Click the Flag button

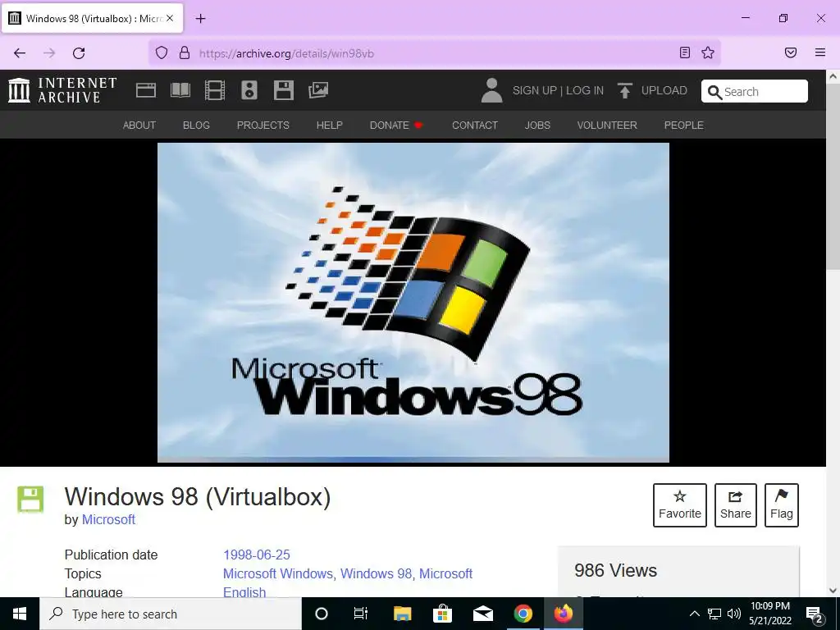pos(782,505)
